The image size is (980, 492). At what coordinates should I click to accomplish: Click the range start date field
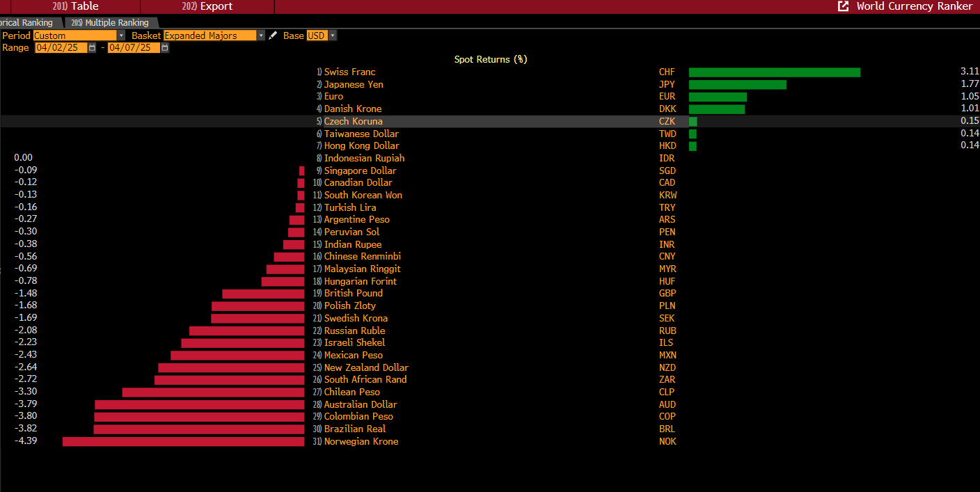[61, 48]
